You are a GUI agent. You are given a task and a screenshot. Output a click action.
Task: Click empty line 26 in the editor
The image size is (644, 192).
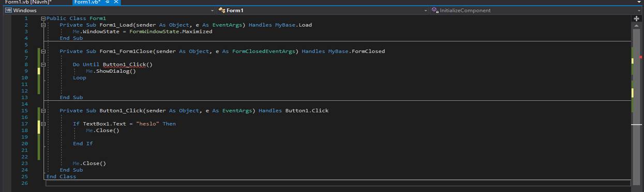(x=338, y=183)
